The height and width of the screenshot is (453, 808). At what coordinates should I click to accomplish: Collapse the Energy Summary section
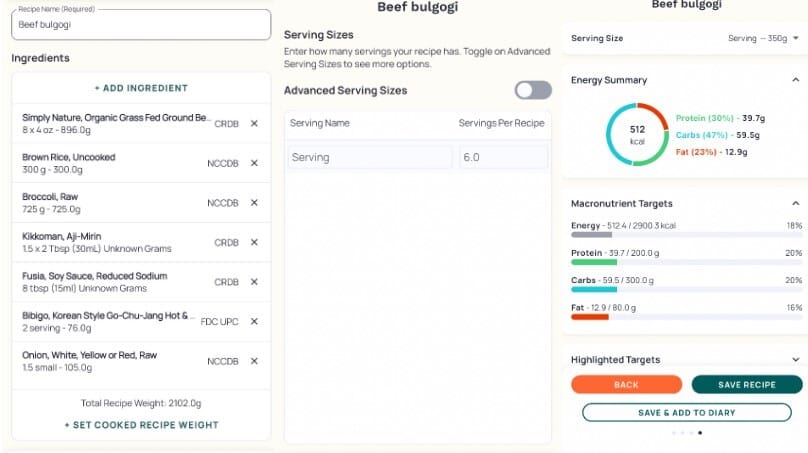(x=795, y=80)
